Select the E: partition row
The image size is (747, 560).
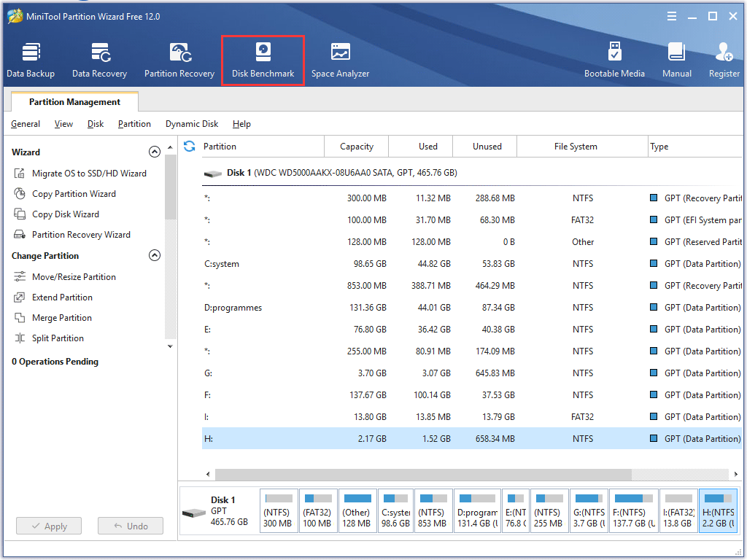click(472, 330)
